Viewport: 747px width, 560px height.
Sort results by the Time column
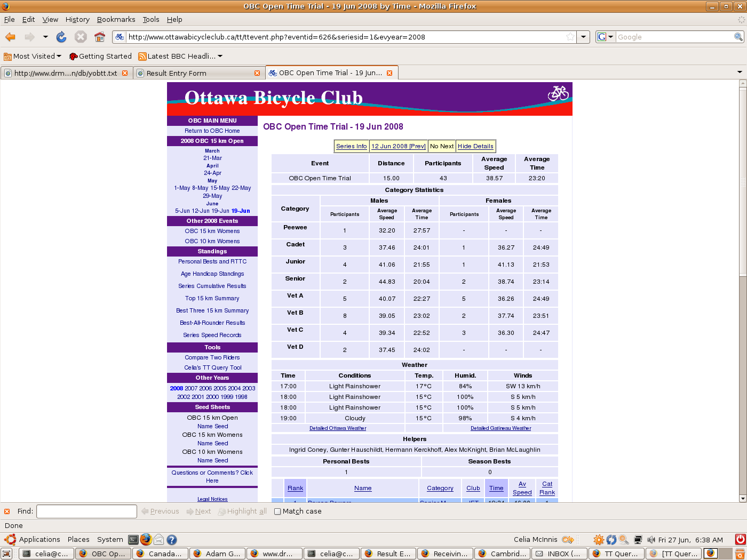click(496, 488)
